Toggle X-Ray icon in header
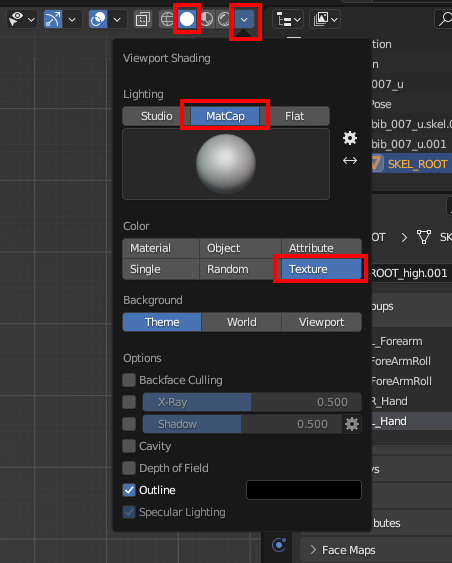Screen dimensions: 452x563 [x=143, y=19]
